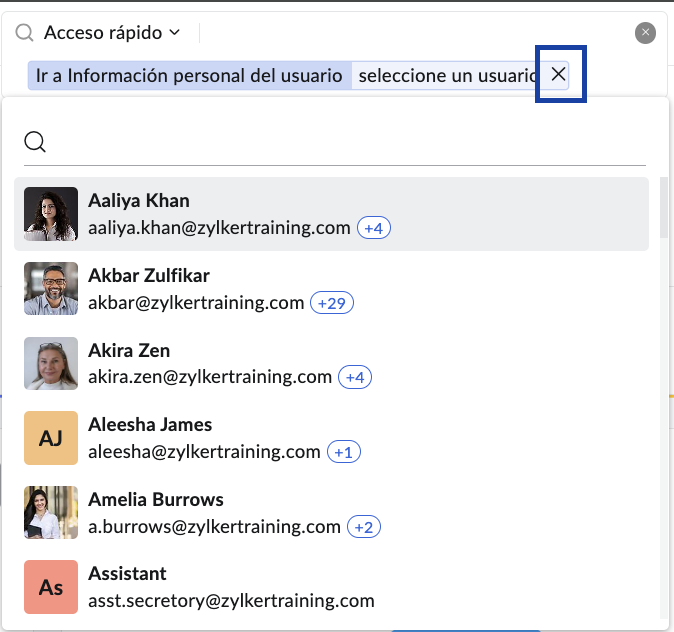Select user Aaliya Khan
The image size is (674, 632).
tap(331, 214)
